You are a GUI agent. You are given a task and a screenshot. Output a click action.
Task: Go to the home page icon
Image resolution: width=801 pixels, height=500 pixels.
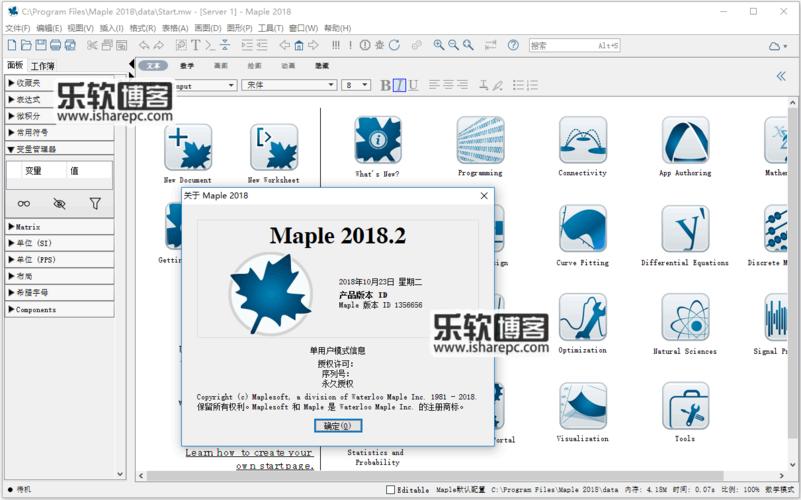[x=299, y=45]
